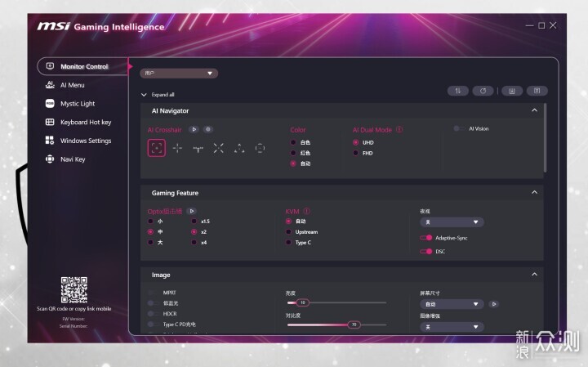Click play icon beside 屏幕尺寸 dropdown
The width and height of the screenshot is (588, 367).
tap(494, 304)
